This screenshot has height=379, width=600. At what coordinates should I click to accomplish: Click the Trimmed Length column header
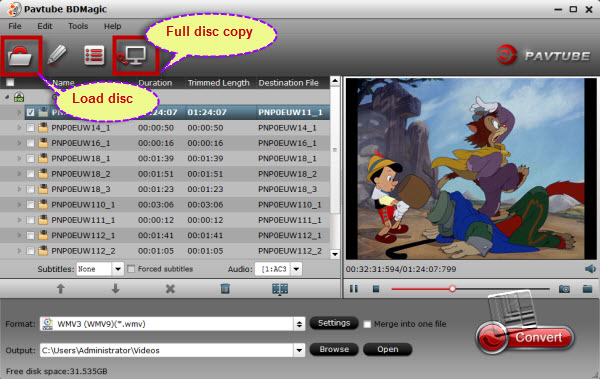click(218, 83)
